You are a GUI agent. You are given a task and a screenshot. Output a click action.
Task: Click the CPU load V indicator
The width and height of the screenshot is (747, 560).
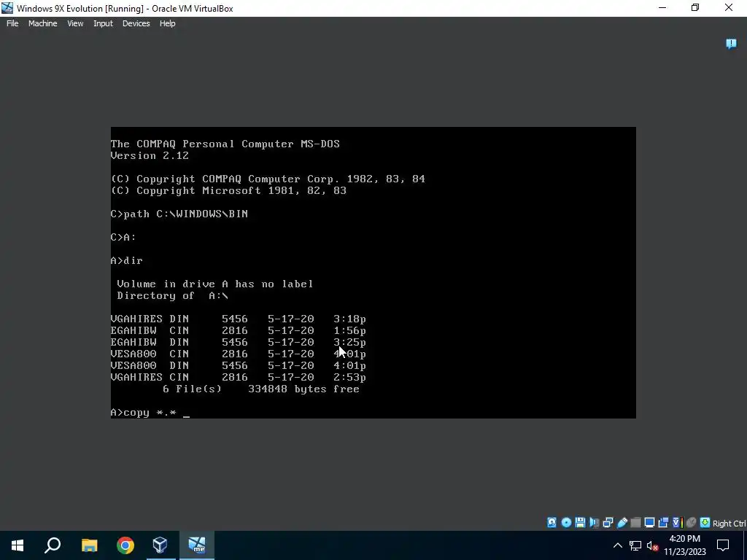[x=677, y=522]
